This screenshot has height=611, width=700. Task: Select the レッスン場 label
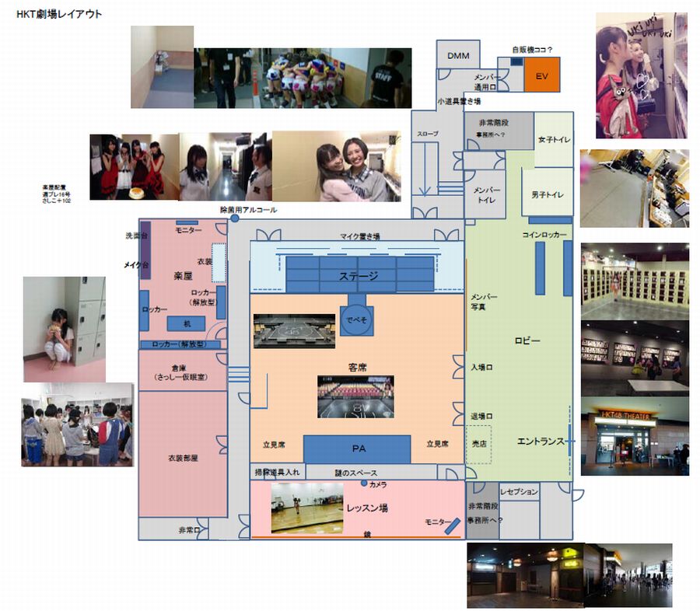(367, 508)
